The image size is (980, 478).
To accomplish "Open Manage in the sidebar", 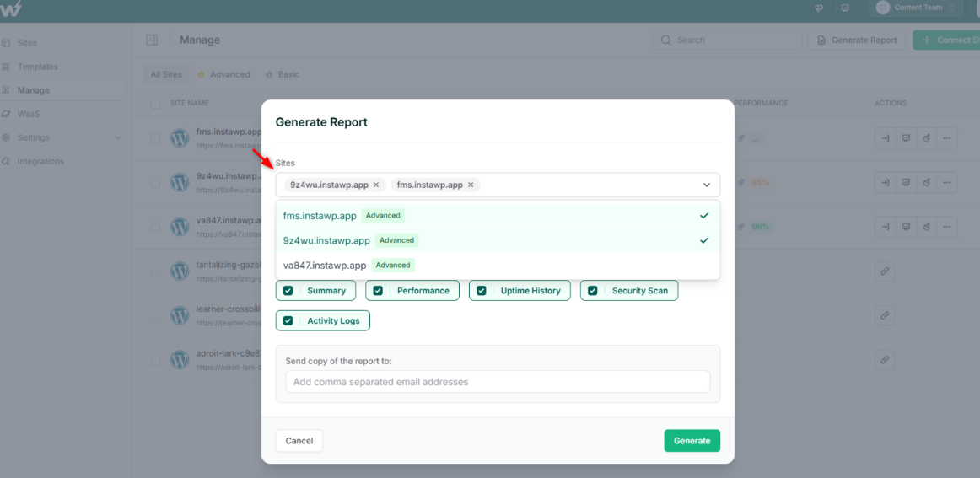I will click(33, 90).
